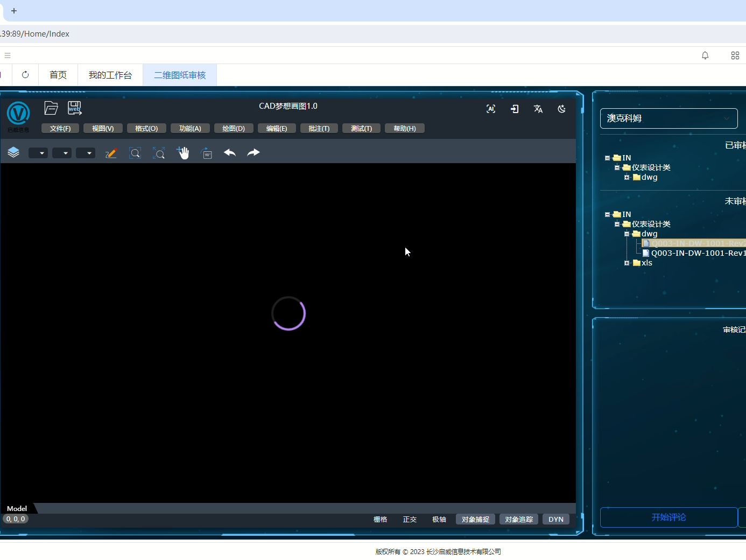This screenshot has width=746, height=560.
Task: Collapse the IN node in the 未审核 tree
Action: 607,214
